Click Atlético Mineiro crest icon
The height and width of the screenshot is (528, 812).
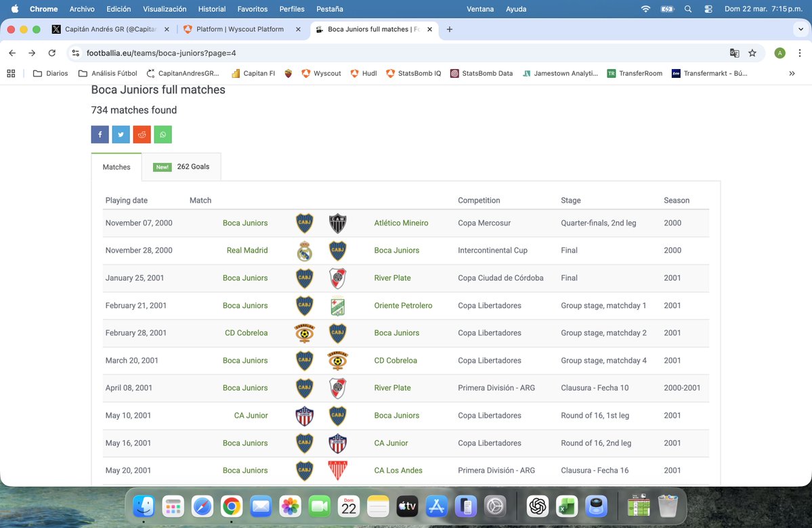pos(338,223)
